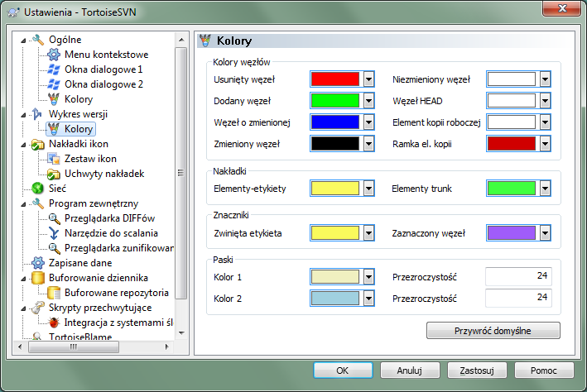Open the Węzeł HEAD color dropdown arrow
587x392 pixels.
tap(545, 101)
